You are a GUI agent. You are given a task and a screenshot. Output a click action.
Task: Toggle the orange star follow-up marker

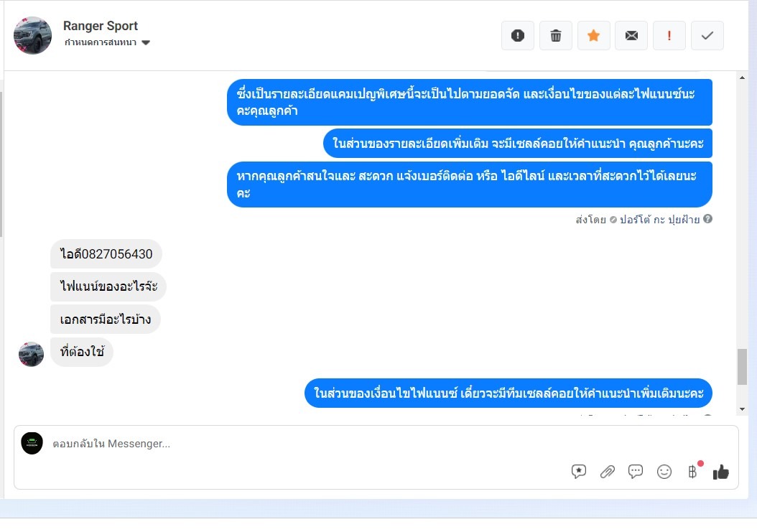click(594, 36)
